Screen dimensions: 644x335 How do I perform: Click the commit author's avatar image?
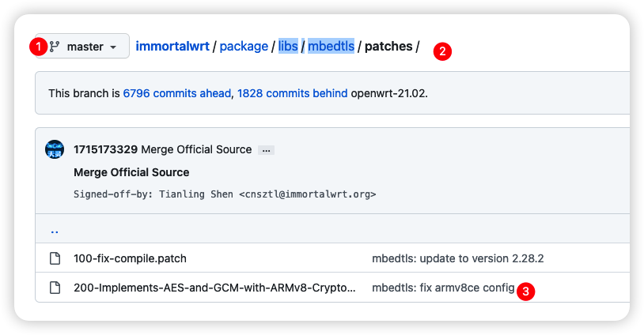click(x=55, y=149)
